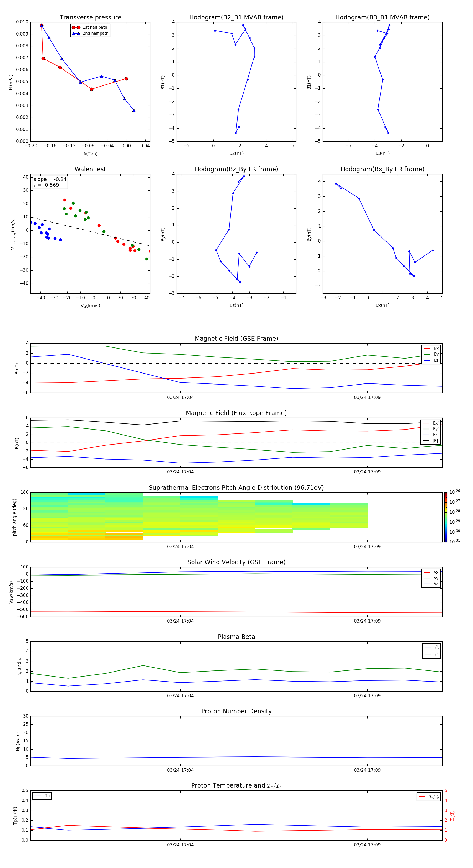Click the 'r = -0.569' annotation

(x=47, y=185)
